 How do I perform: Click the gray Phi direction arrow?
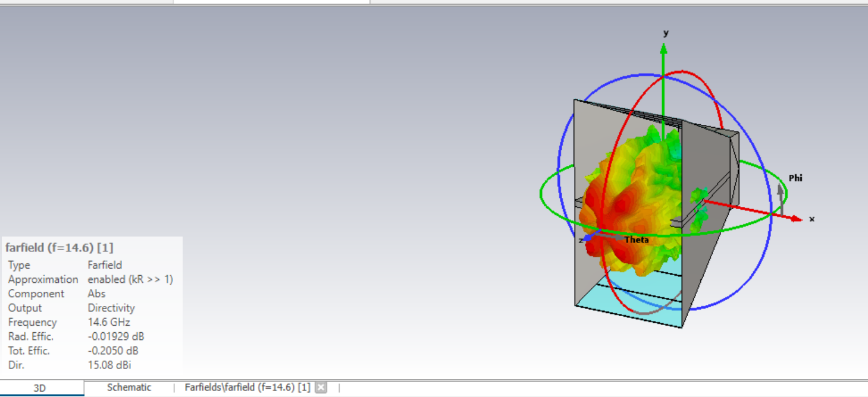[781, 190]
